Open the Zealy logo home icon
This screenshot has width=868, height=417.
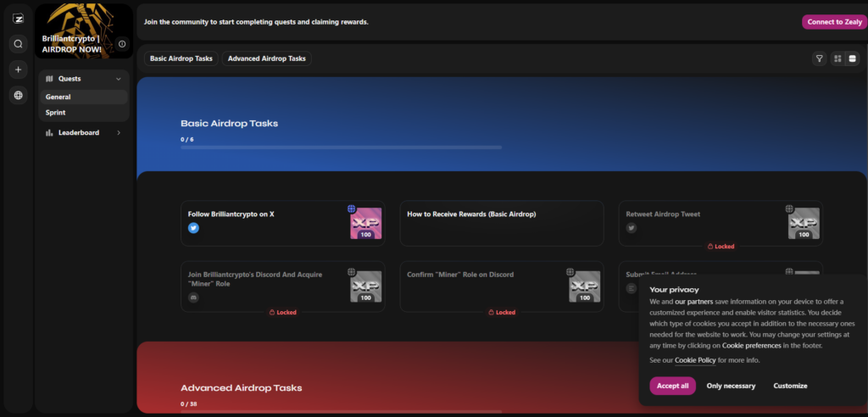19,19
